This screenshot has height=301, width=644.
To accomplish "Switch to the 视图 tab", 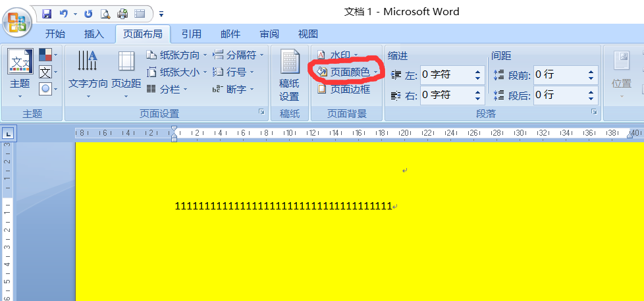I will [308, 34].
